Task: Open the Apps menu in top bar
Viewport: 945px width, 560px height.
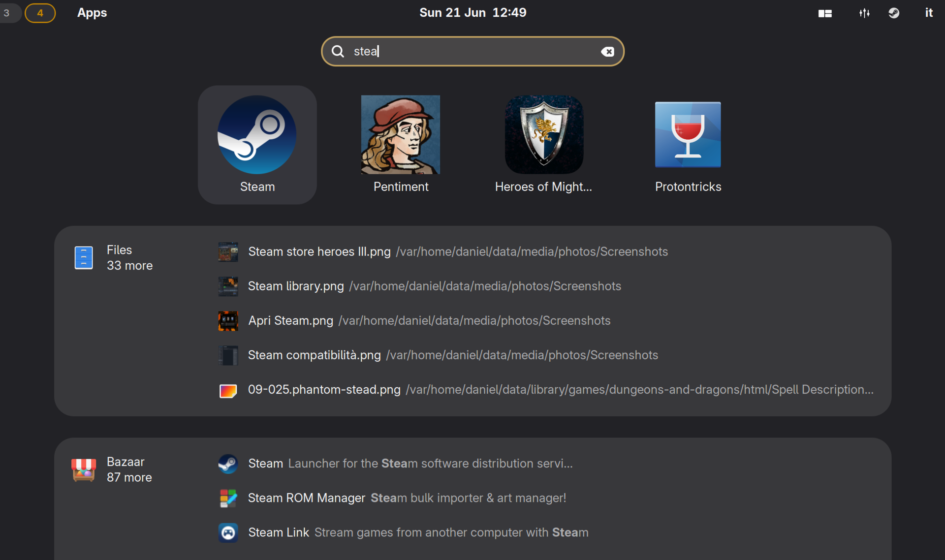Action: [92, 13]
